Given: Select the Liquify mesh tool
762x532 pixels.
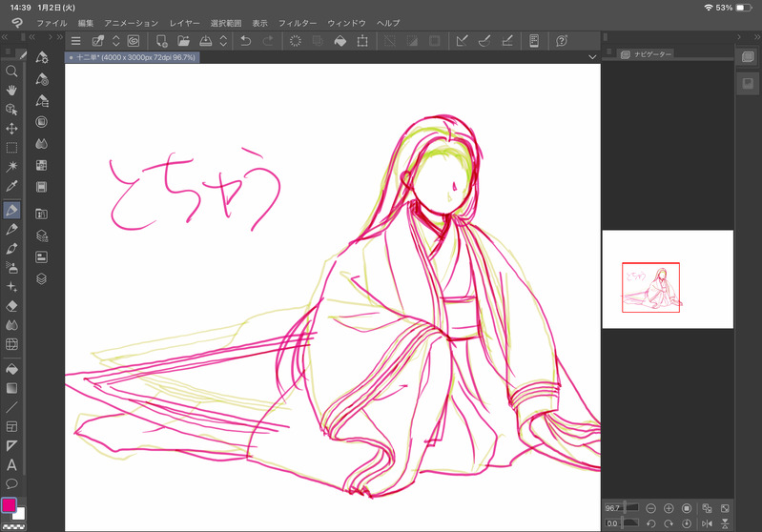Looking at the screenshot, I should (11, 344).
